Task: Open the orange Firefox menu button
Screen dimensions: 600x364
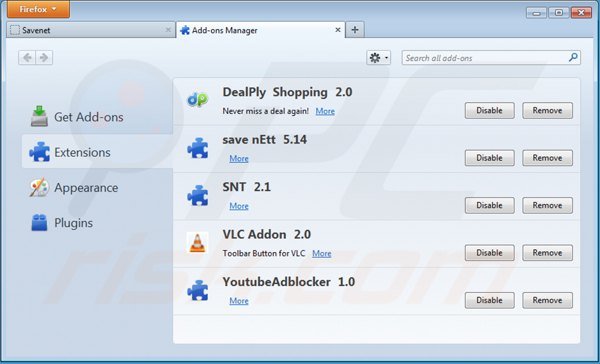Action: (38, 9)
